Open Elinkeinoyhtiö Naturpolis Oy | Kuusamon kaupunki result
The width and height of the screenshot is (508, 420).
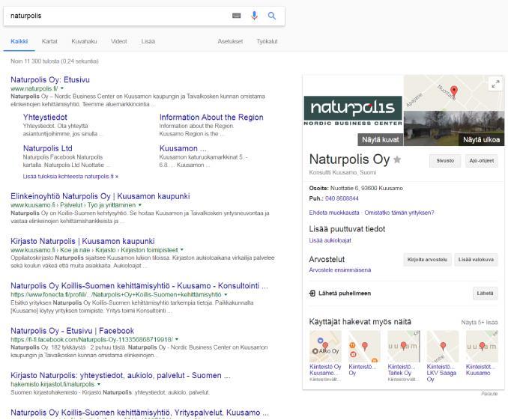point(100,196)
